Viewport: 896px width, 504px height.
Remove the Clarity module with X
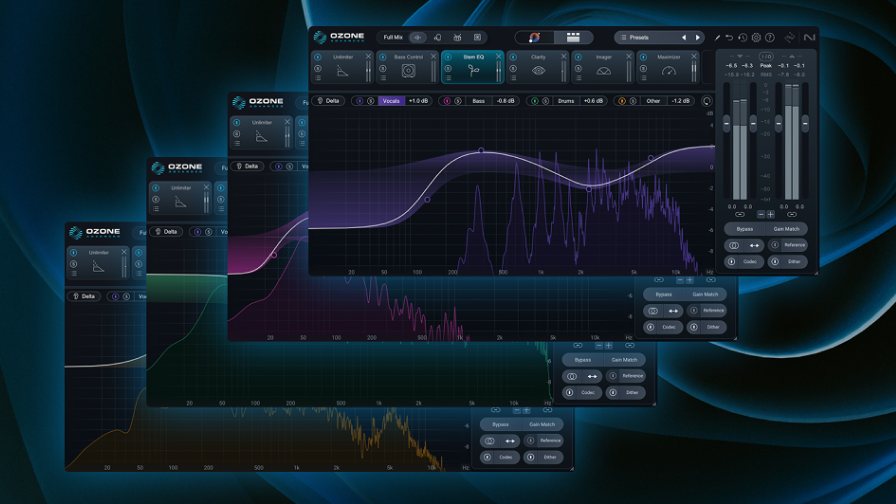pos(564,57)
